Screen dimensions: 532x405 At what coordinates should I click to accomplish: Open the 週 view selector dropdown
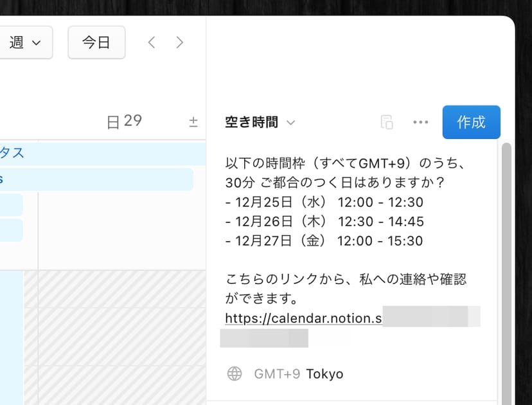pyautogui.click(x=26, y=42)
